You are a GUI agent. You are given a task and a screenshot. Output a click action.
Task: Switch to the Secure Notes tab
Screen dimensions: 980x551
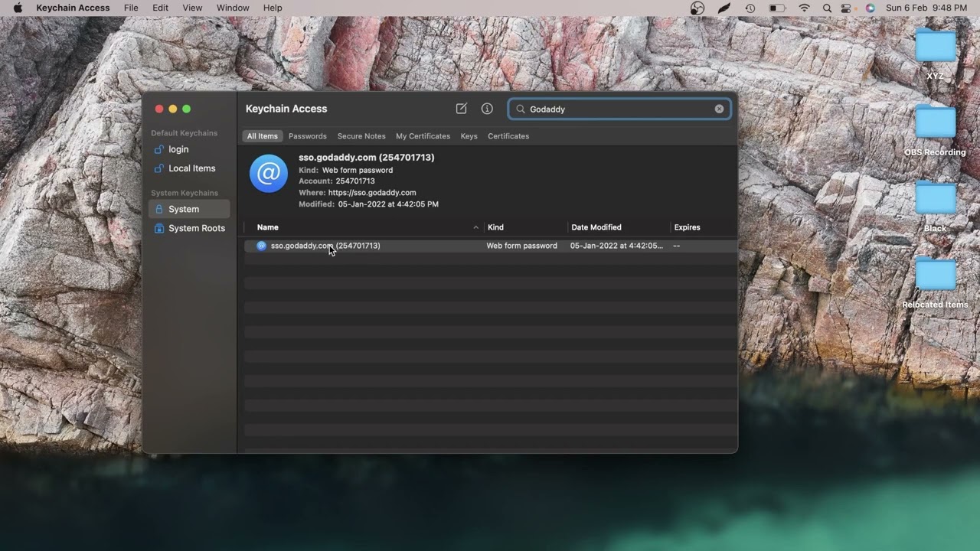click(361, 136)
